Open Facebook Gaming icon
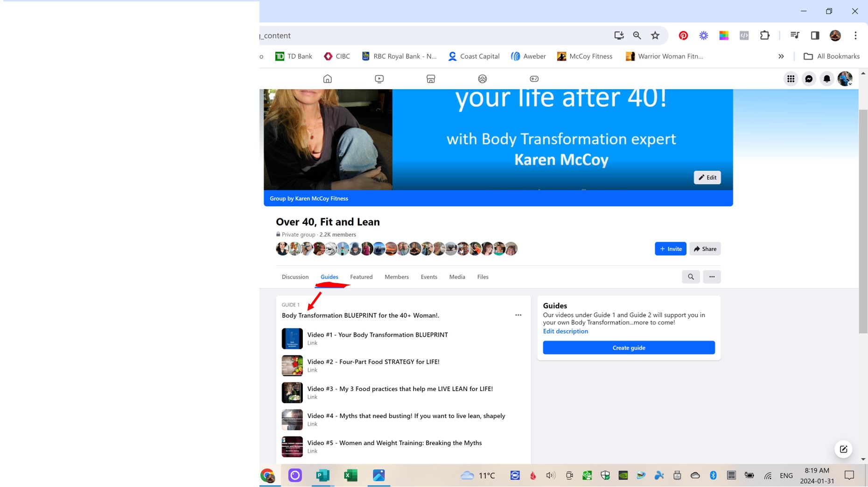The width and height of the screenshot is (868, 487). point(534,79)
